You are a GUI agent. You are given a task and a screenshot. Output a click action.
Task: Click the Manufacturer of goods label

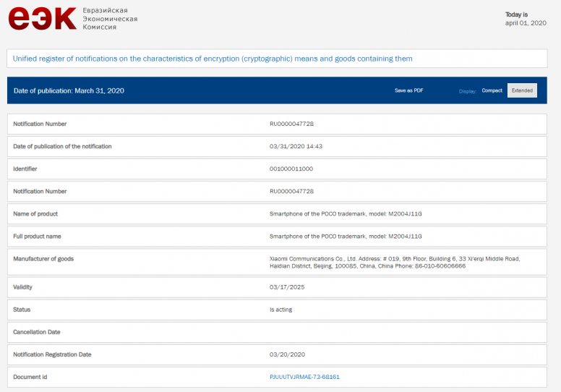tap(43, 259)
